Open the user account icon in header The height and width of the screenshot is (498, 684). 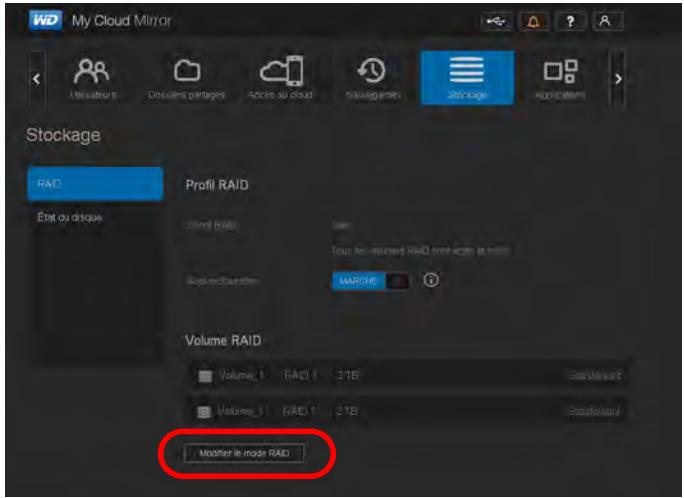pos(607,21)
